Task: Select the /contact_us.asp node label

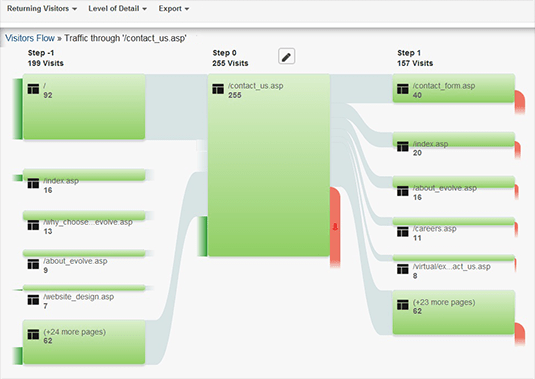Action: click(x=256, y=86)
